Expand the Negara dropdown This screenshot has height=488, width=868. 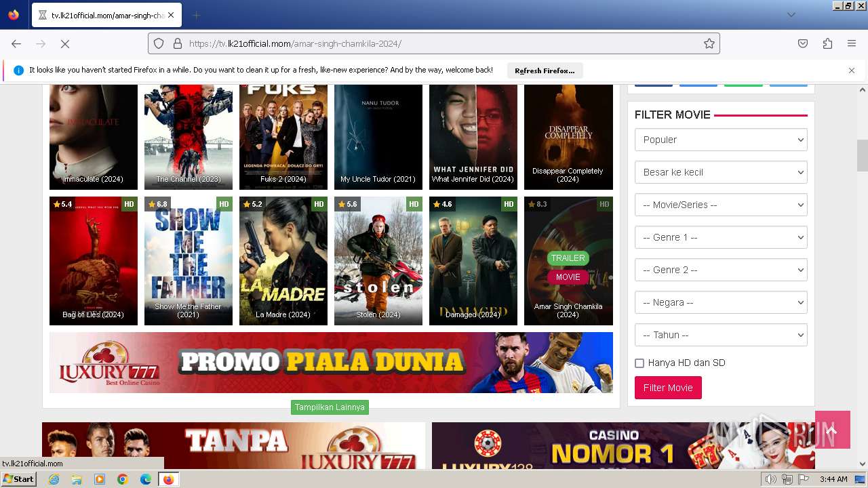tap(721, 302)
